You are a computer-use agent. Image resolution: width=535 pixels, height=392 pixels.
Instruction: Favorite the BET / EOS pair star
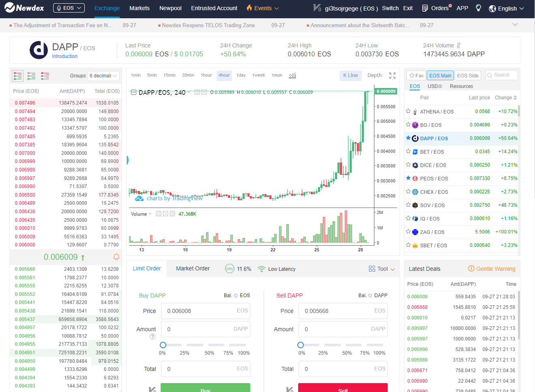(x=408, y=151)
